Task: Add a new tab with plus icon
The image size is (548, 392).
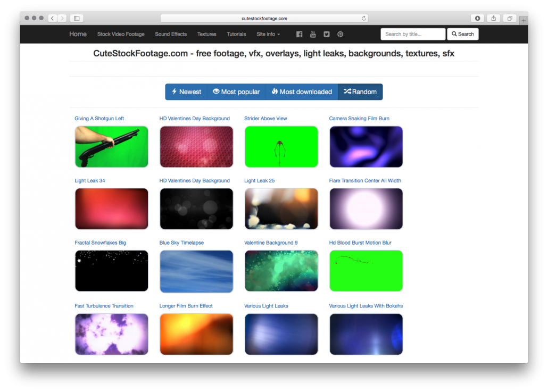Action: pyautogui.click(x=524, y=21)
